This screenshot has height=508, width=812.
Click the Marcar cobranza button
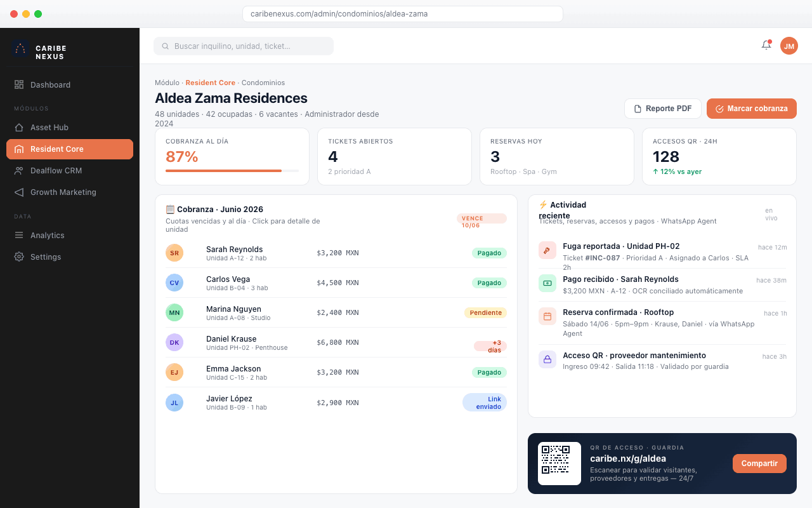pos(752,109)
